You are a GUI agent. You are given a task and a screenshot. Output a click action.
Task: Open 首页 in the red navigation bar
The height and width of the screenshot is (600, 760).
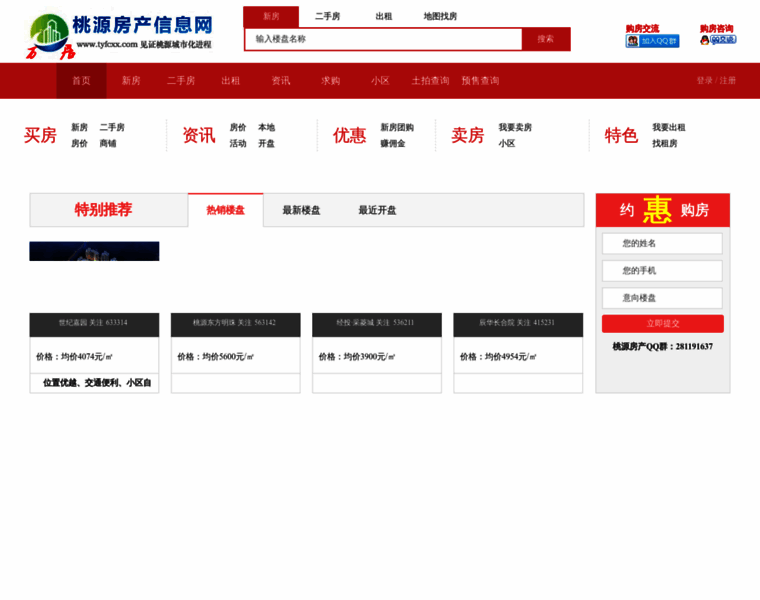tap(81, 81)
